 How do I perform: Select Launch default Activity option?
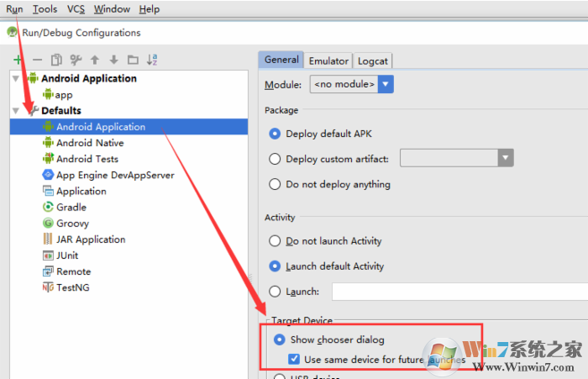pos(275,266)
